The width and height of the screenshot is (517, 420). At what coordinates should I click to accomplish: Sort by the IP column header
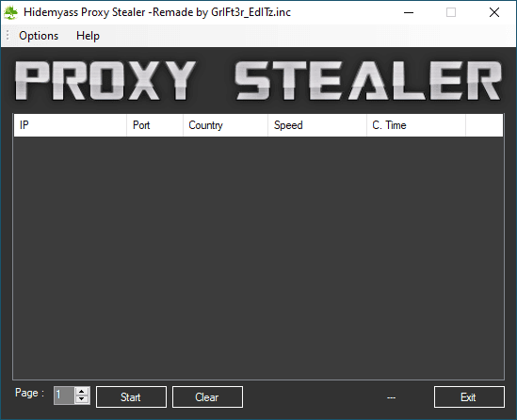[70, 125]
